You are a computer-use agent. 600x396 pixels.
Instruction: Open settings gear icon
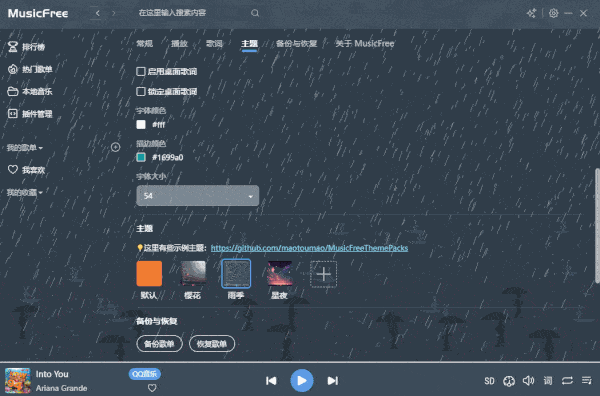(553, 13)
